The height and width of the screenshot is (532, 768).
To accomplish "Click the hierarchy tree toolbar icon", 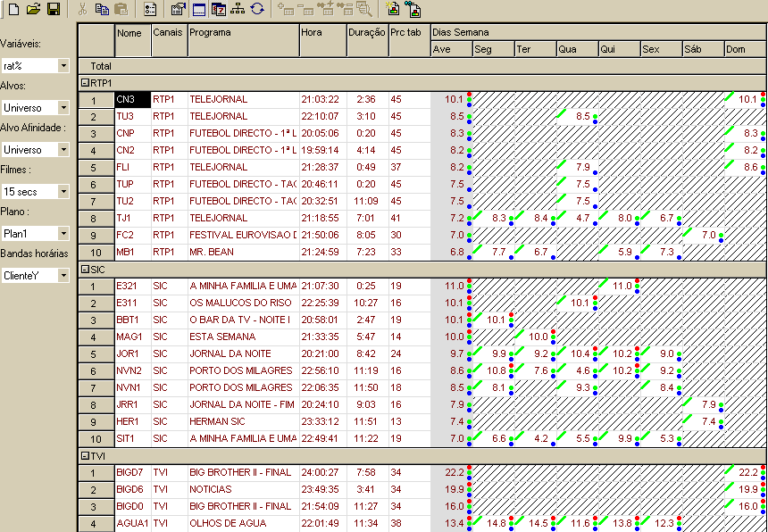I will tap(238, 9).
